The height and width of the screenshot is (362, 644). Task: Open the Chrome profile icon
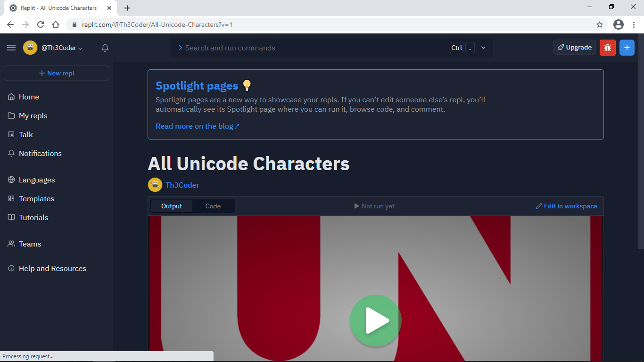pyautogui.click(x=619, y=25)
